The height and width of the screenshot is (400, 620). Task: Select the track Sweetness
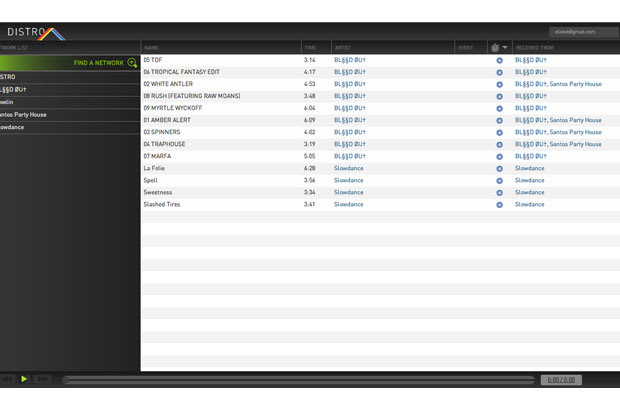tap(158, 192)
